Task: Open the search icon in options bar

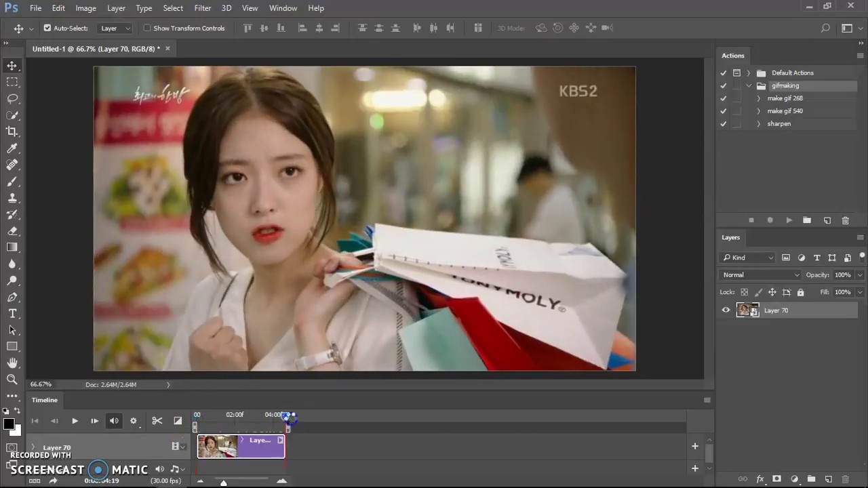Action: coord(825,28)
